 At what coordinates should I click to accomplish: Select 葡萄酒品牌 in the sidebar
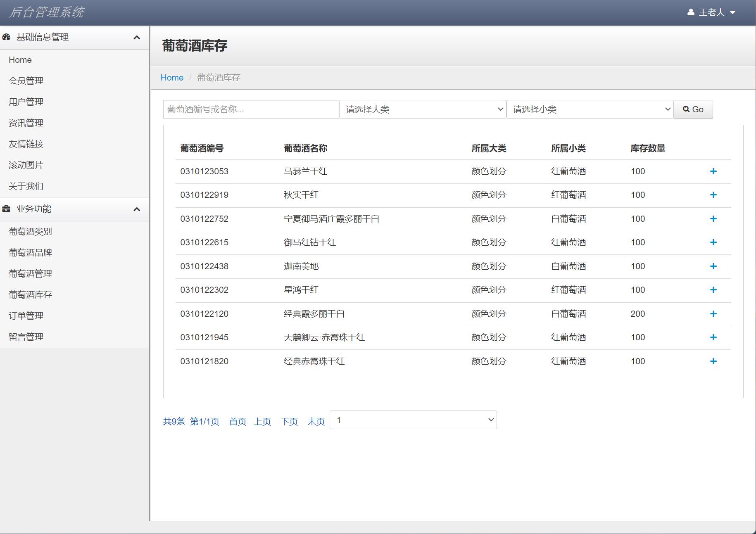[30, 252]
